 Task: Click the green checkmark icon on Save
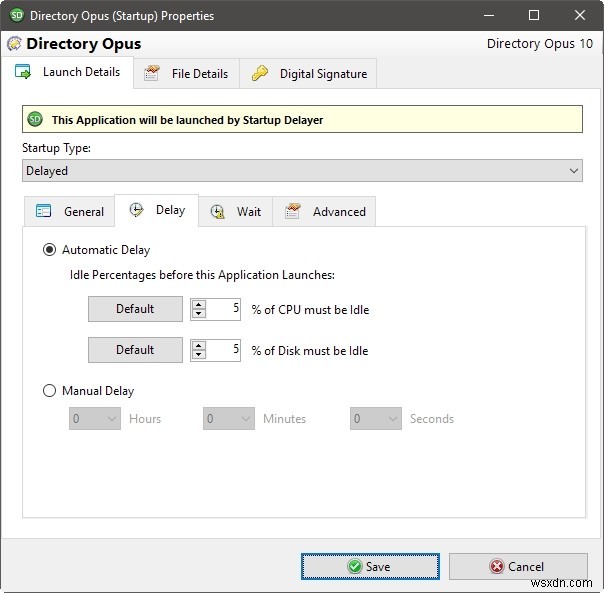354,566
